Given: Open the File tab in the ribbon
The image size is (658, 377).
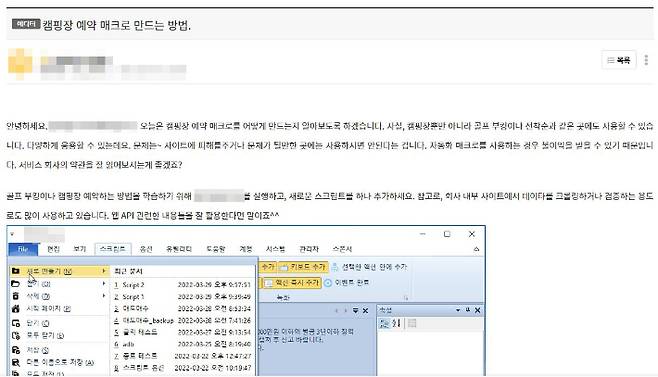Looking at the screenshot, I should 23,249.
